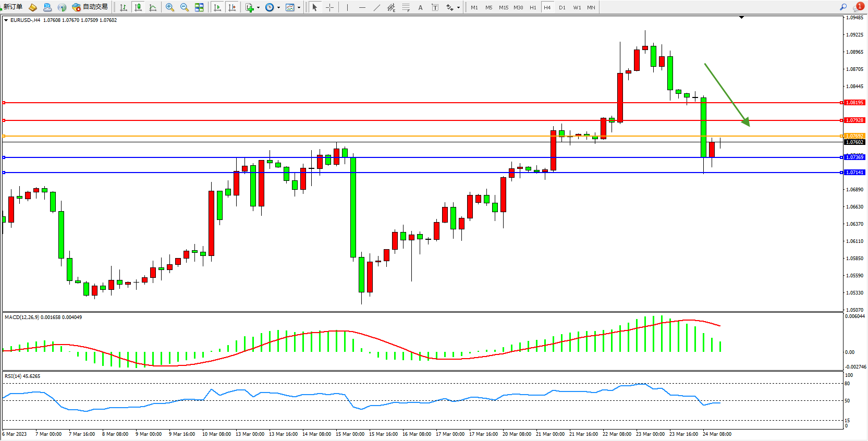Click the zoom in magnifier icon

169,7
